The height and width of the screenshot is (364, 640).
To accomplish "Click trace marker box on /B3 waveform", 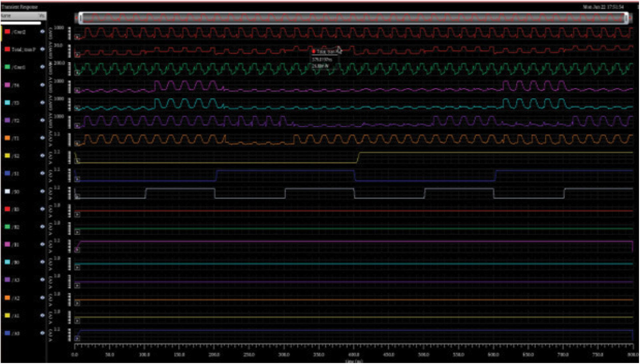I will point(77,214).
